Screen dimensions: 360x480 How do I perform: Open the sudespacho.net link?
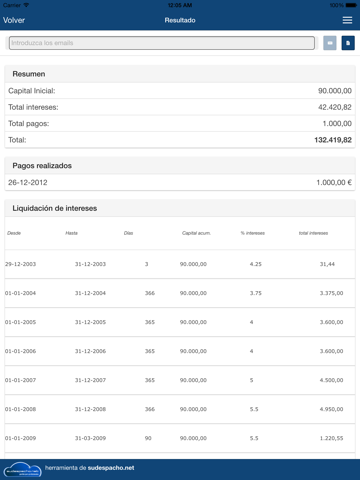tap(111, 468)
